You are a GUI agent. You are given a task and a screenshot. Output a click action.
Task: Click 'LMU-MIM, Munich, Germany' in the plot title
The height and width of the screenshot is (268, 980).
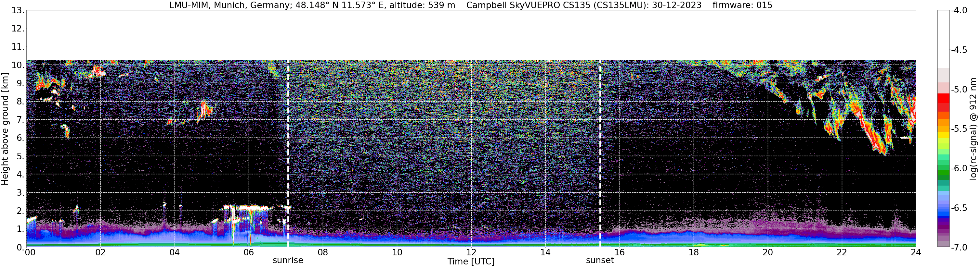(230, 5)
